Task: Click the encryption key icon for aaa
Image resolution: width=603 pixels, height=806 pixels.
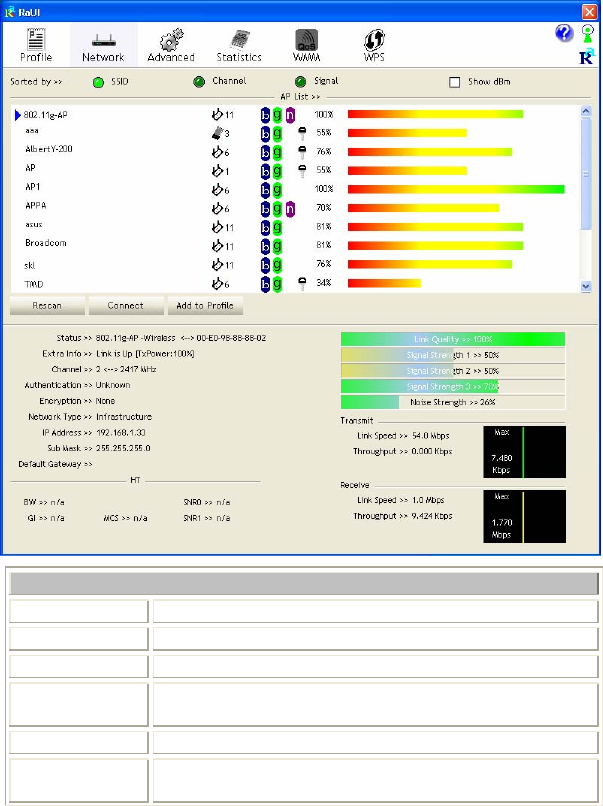Action: pos(302,134)
